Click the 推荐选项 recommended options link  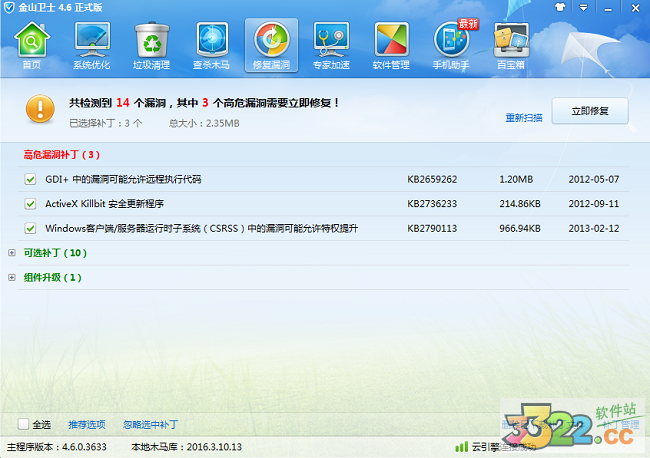point(87,424)
